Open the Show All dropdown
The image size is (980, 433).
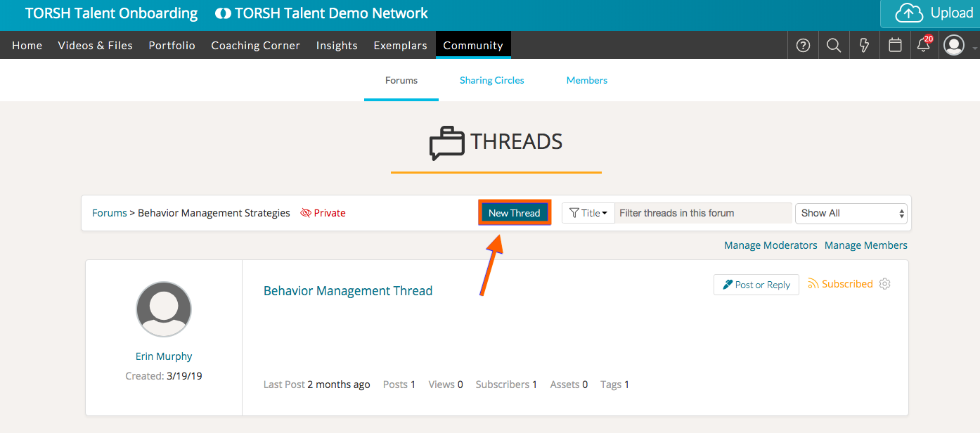tap(851, 213)
